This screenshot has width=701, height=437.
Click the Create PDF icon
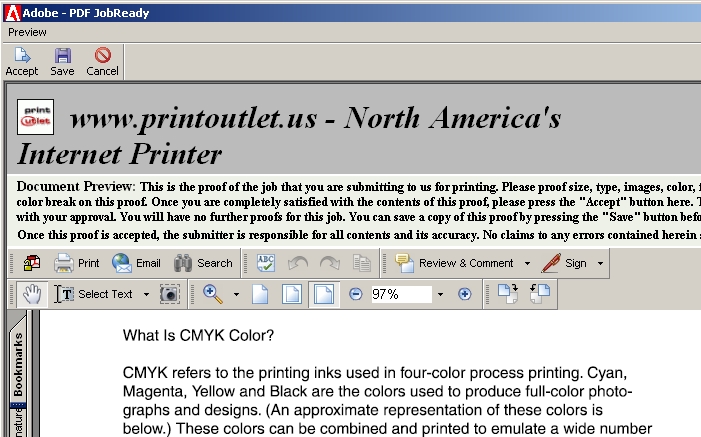pyautogui.click(x=32, y=263)
